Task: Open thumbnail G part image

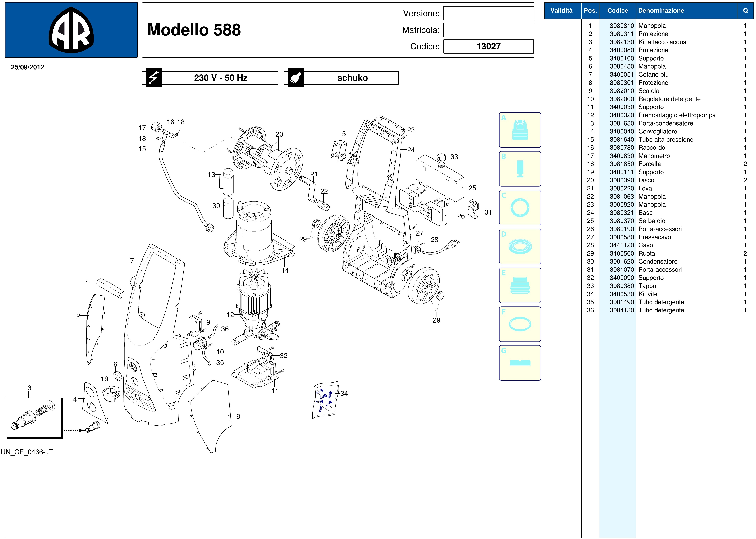Action: coord(520,363)
